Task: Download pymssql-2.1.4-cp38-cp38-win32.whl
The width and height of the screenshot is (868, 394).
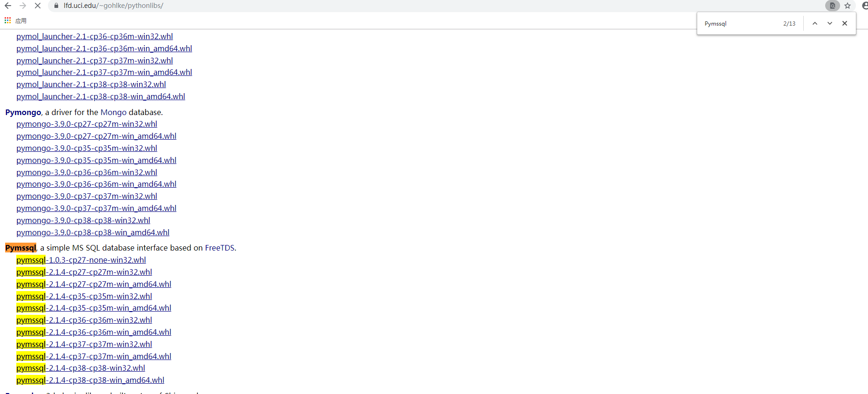Action: [x=81, y=368]
